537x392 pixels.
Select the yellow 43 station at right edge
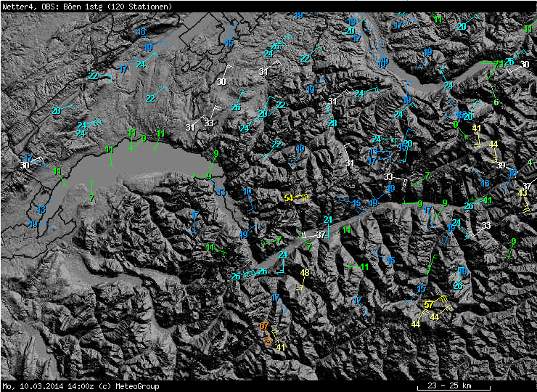[x=522, y=192]
